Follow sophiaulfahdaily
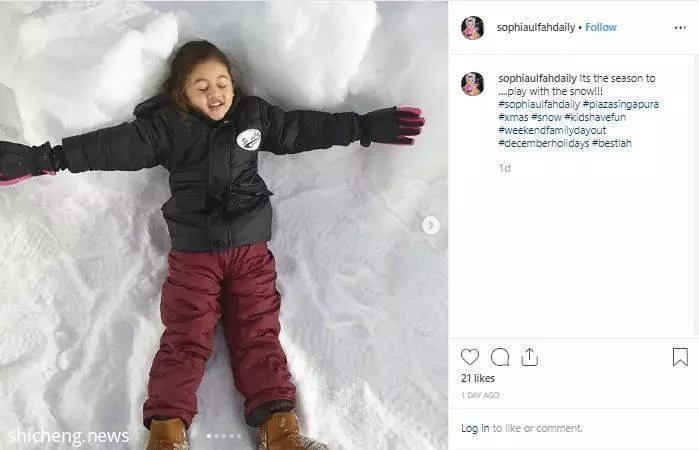The height and width of the screenshot is (450, 699). [601, 28]
